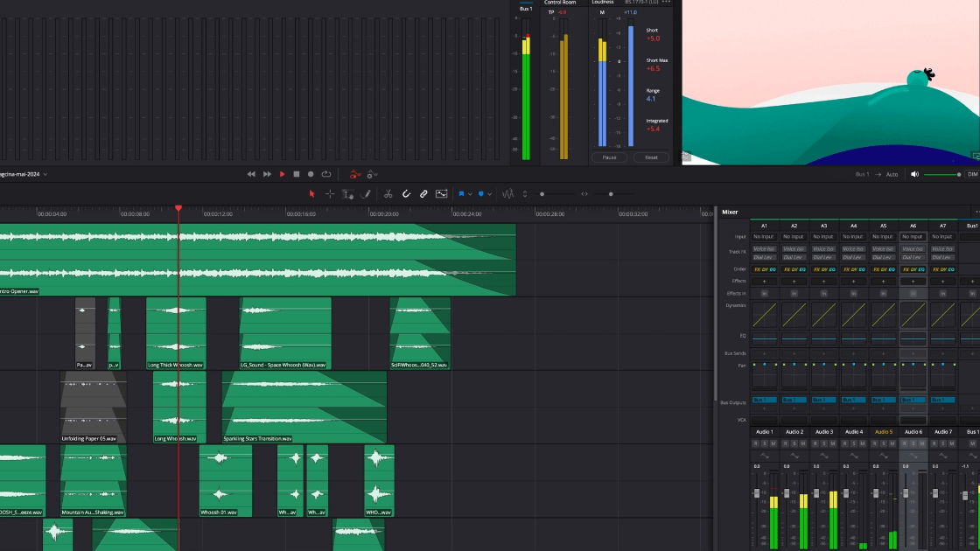Toggle the magnet snapping icon
This screenshot has height=551, width=980.
[406, 194]
